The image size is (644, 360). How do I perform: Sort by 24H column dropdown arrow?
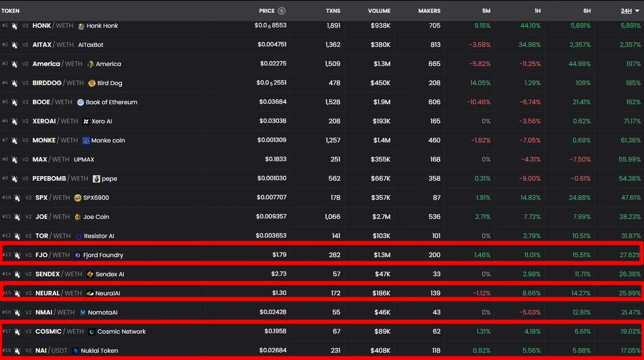637,11
